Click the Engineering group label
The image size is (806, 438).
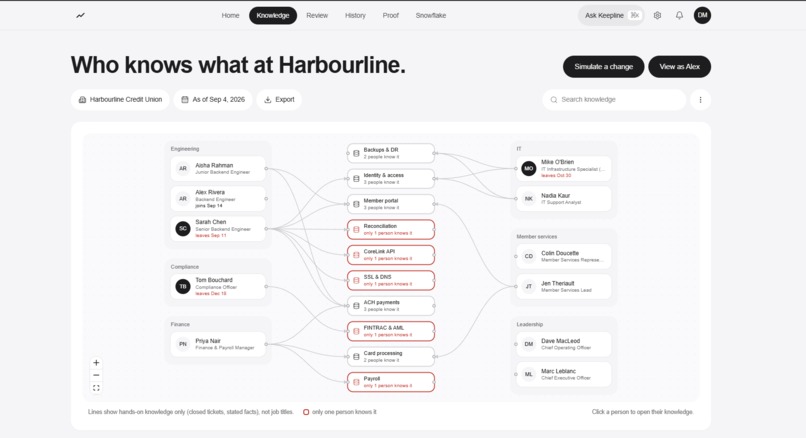point(185,149)
